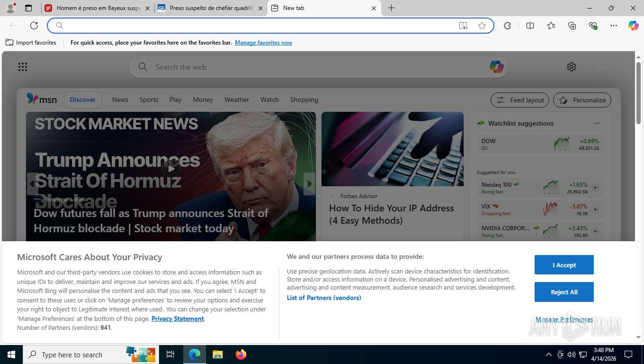Image resolution: width=644 pixels, height=364 pixels.
Task: Click the Reject All button
Action: (564, 292)
